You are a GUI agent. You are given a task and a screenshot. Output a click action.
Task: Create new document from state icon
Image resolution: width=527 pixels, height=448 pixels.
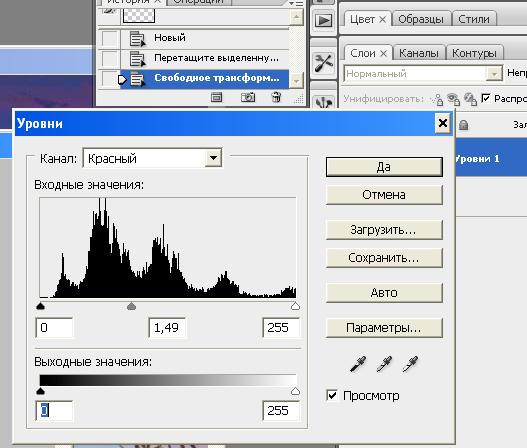click(216, 97)
